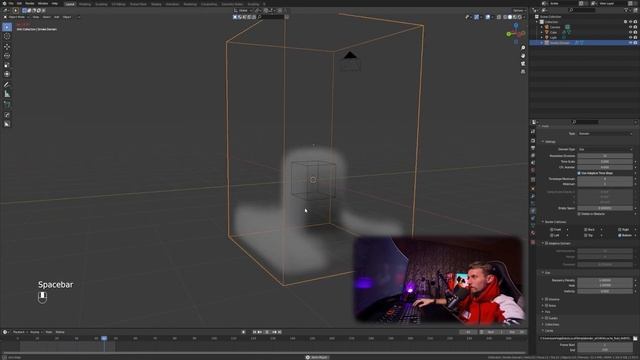Select the Cursor tool
Viewport: 640px width, 360px height.
click(7, 36)
